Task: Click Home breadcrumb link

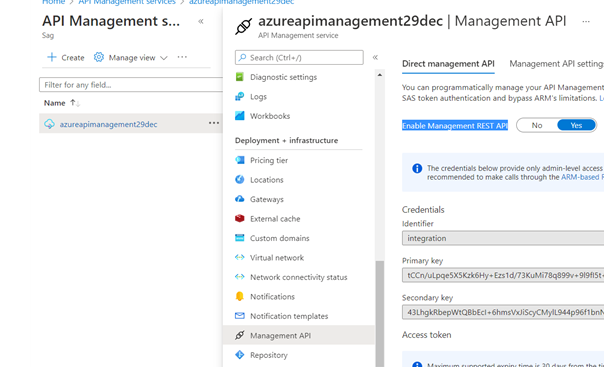Action: pos(54,2)
